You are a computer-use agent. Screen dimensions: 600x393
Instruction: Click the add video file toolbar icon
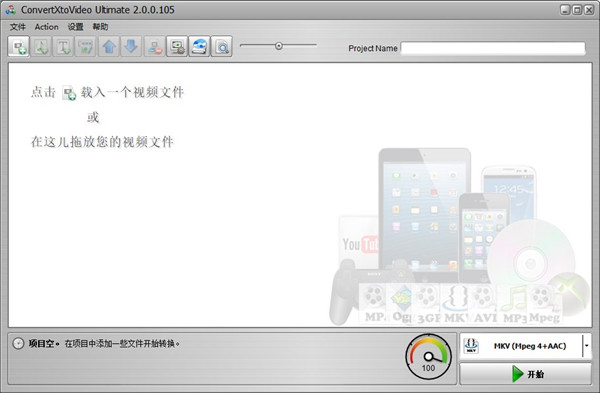(19, 47)
